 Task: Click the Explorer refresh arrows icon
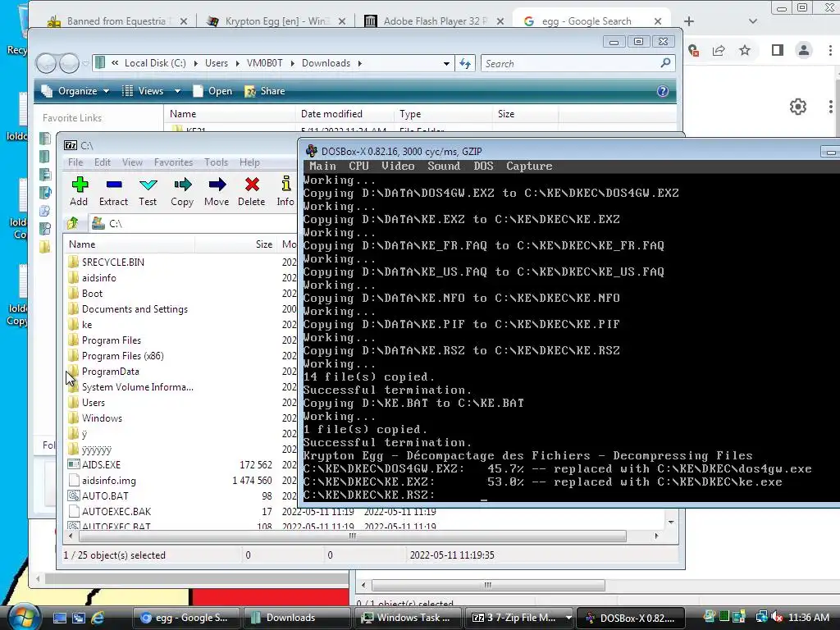[465, 63]
